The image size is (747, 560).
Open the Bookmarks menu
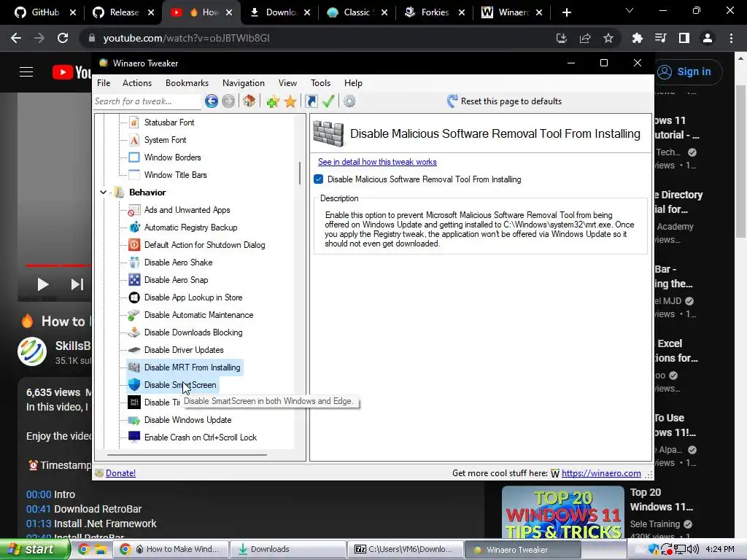pyautogui.click(x=187, y=83)
